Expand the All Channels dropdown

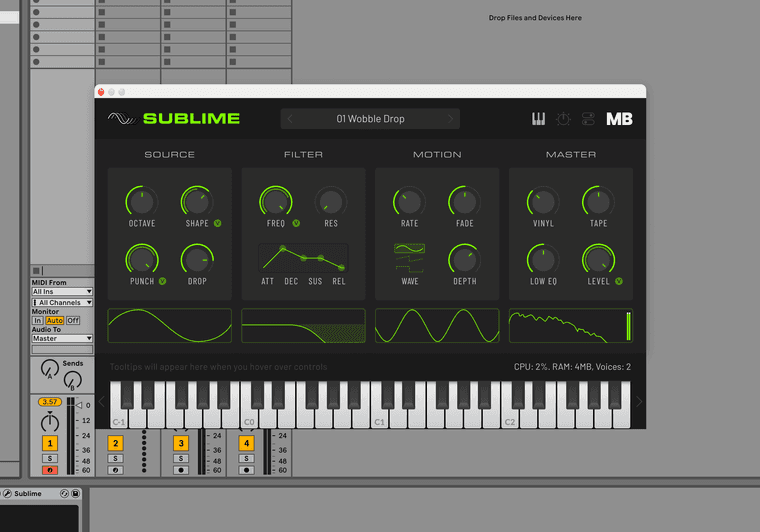[64, 302]
